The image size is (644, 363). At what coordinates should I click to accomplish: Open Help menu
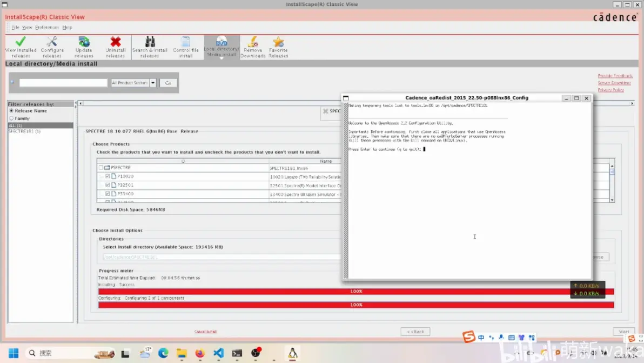(x=67, y=28)
